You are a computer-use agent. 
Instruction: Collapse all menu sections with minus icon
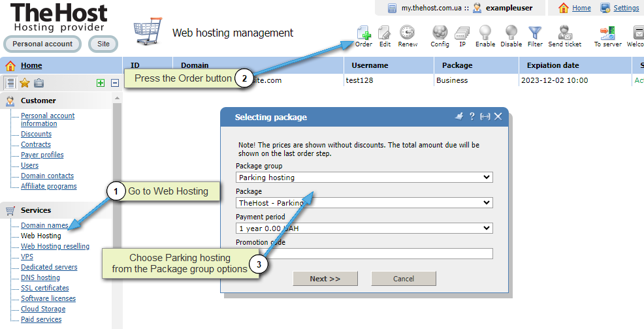click(x=115, y=83)
